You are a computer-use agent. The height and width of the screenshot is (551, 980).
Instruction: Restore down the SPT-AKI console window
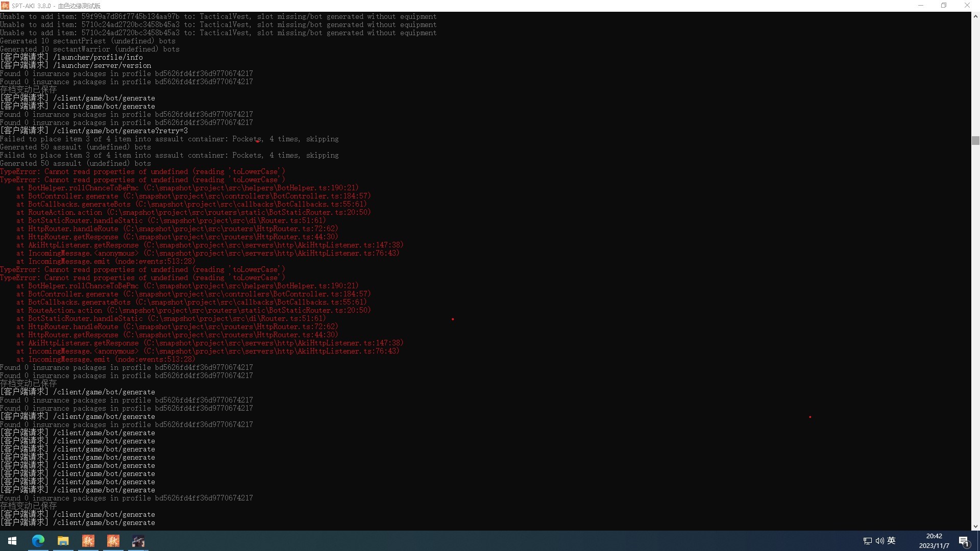[944, 6]
